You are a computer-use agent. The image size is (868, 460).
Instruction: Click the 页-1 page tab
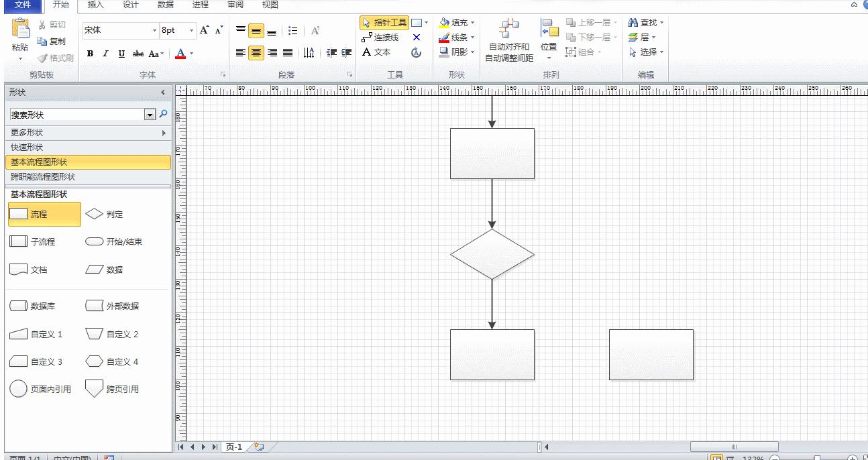(234, 447)
